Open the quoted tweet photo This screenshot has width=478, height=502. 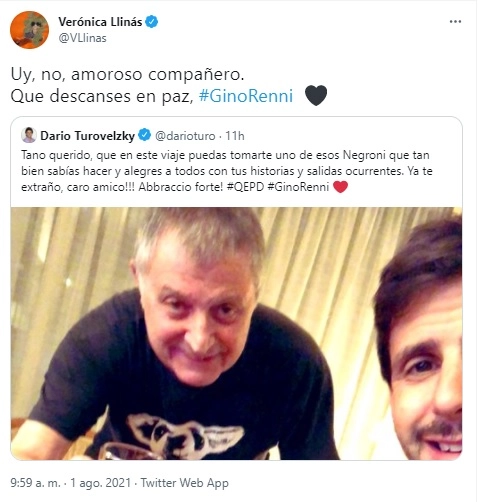236,333
